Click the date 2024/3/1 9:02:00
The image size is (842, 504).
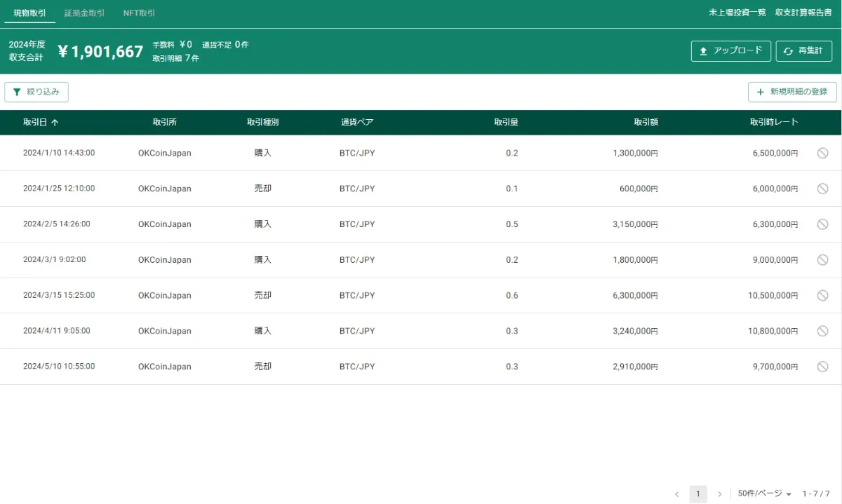click(54, 259)
